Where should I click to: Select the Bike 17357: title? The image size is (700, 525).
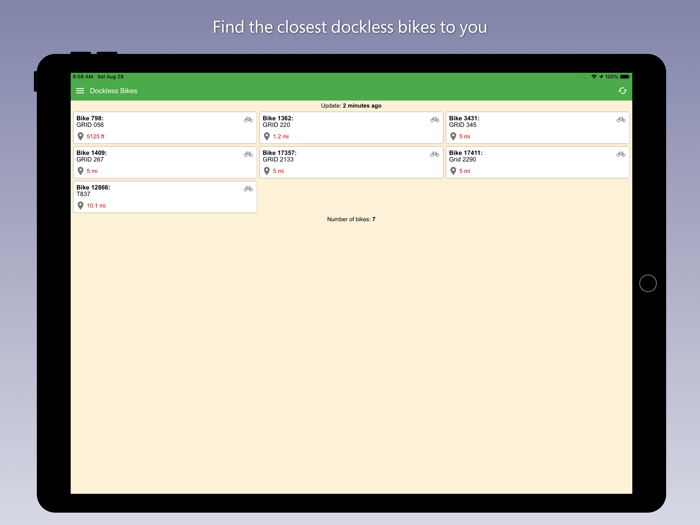point(279,153)
